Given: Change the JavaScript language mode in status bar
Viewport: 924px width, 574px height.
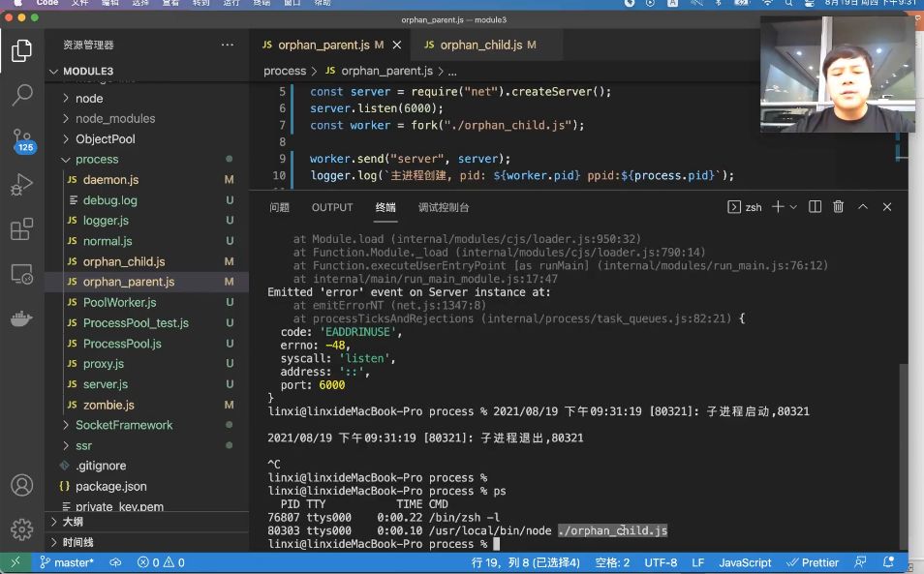Looking at the screenshot, I should click(x=745, y=562).
